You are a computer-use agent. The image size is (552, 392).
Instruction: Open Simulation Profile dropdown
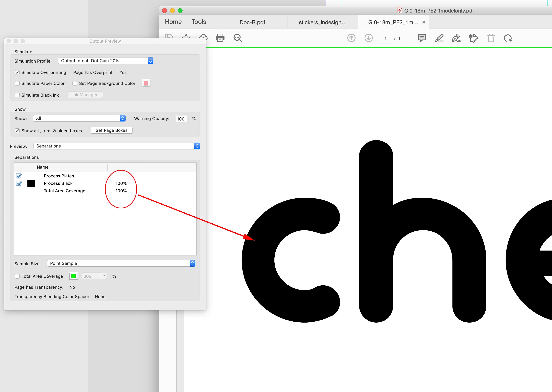[106, 61]
